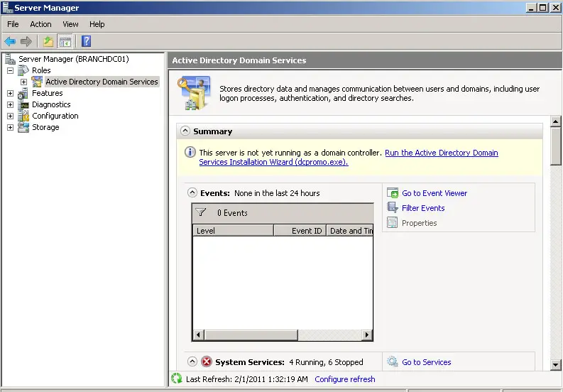This screenshot has width=563, height=392.
Task: Click the blue Help toolbar icon
Action: 86,41
